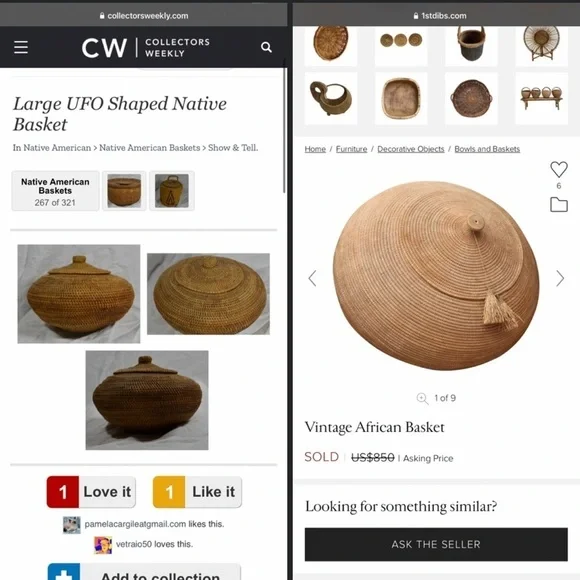Click the Ask the Seller button

tap(436, 544)
